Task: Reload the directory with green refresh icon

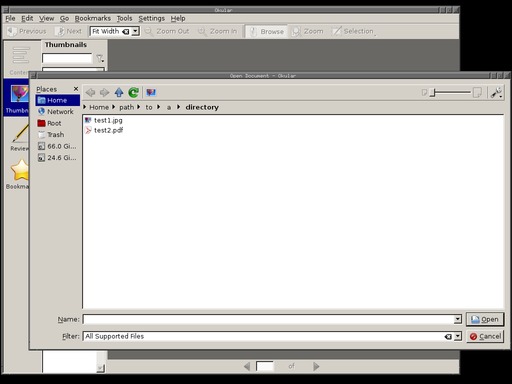Action: 133,92
